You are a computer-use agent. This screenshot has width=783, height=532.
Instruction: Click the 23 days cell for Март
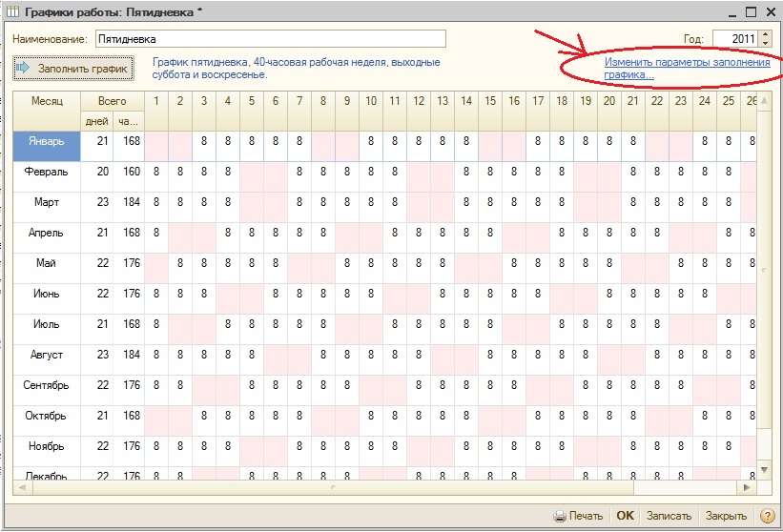tap(97, 207)
